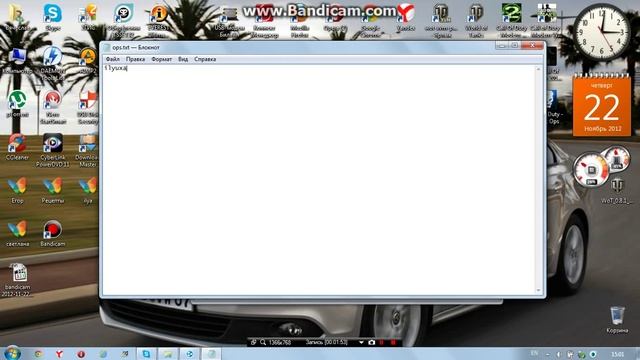Viewport: 640px width, 360px height.
Task: Click the CPU meter gauge gadget
Action: [591, 169]
